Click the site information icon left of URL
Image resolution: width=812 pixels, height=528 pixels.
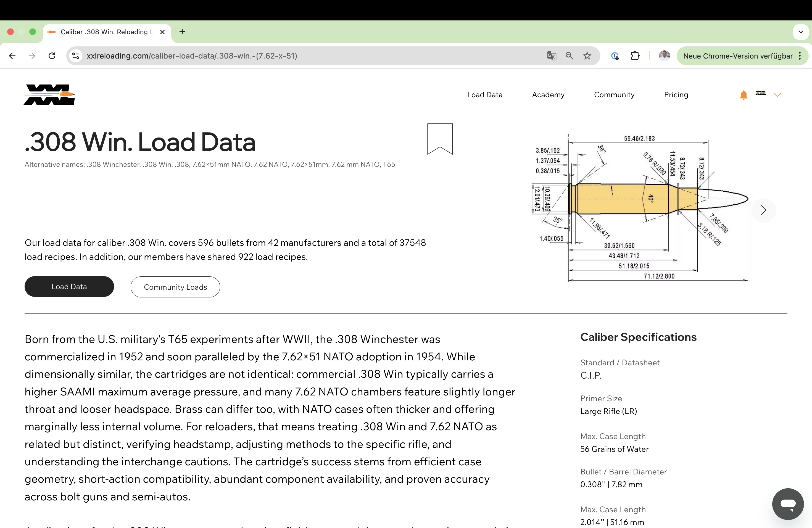coord(76,56)
